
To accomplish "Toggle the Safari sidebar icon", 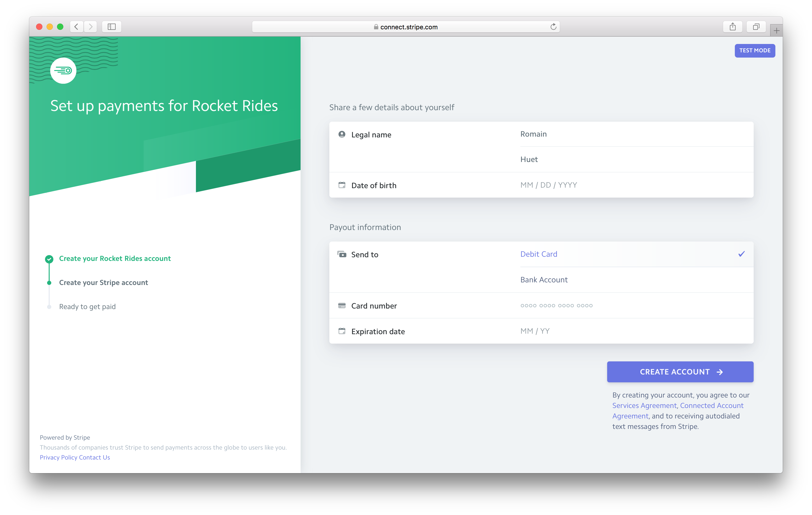I will [112, 27].
